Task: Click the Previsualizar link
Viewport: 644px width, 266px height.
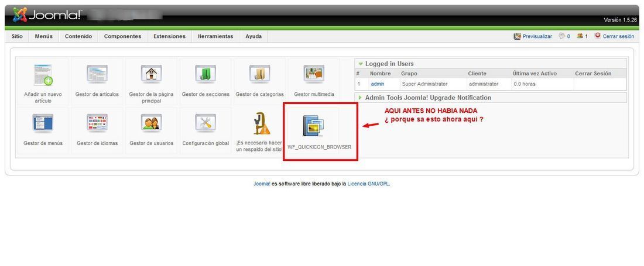Action: point(537,36)
